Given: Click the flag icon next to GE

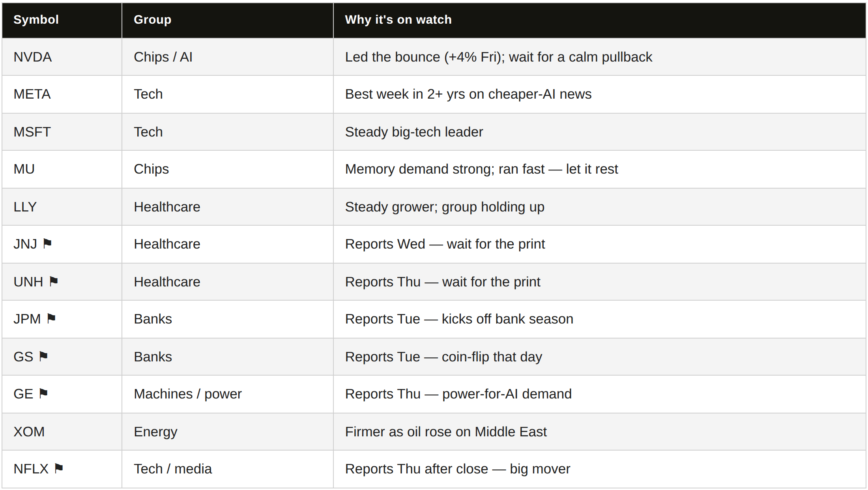Looking at the screenshot, I should (x=43, y=394).
